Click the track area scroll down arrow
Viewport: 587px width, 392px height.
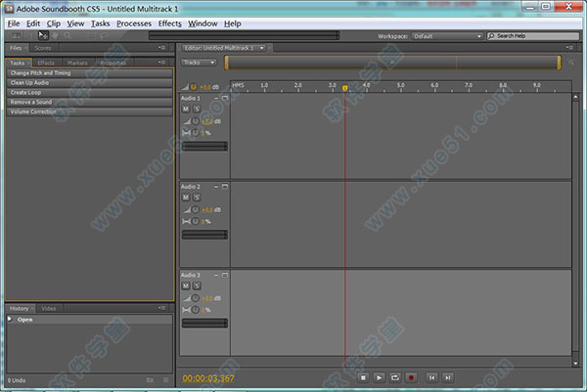(x=576, y=363)
